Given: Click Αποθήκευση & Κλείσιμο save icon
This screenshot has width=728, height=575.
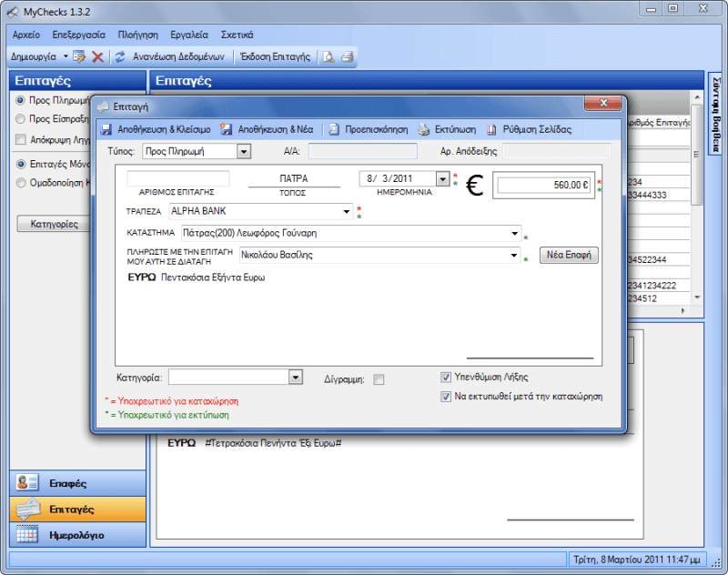Looking at the screenshot, I should tap(106, 129).
